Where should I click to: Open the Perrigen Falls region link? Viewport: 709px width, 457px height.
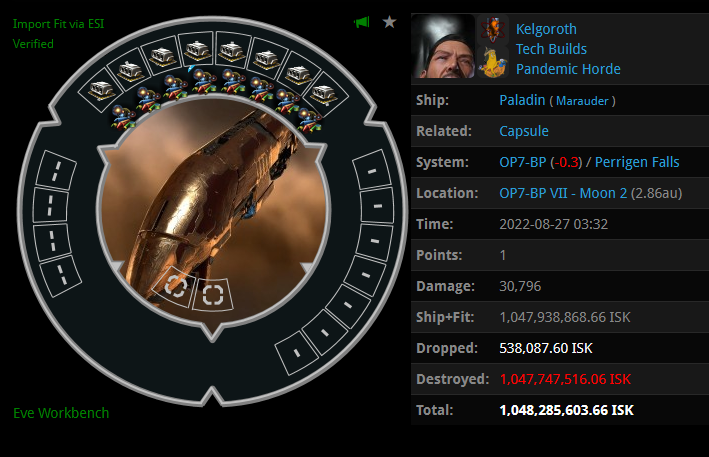coord(637,162)
